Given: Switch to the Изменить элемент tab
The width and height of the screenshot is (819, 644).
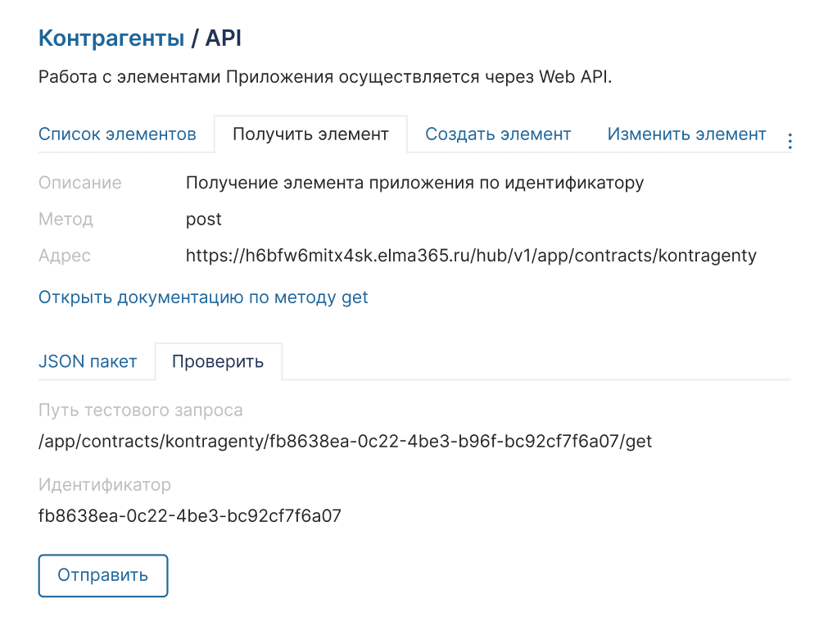Looking at the screenshot, I should click(686, 134).
